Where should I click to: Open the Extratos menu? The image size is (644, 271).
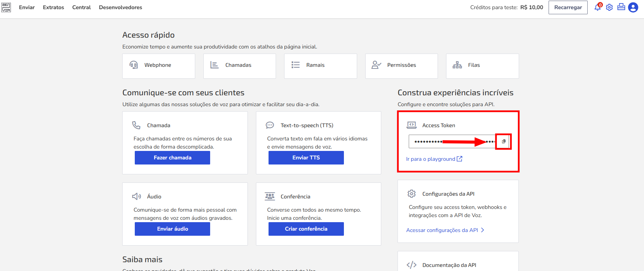click(53, 7)
